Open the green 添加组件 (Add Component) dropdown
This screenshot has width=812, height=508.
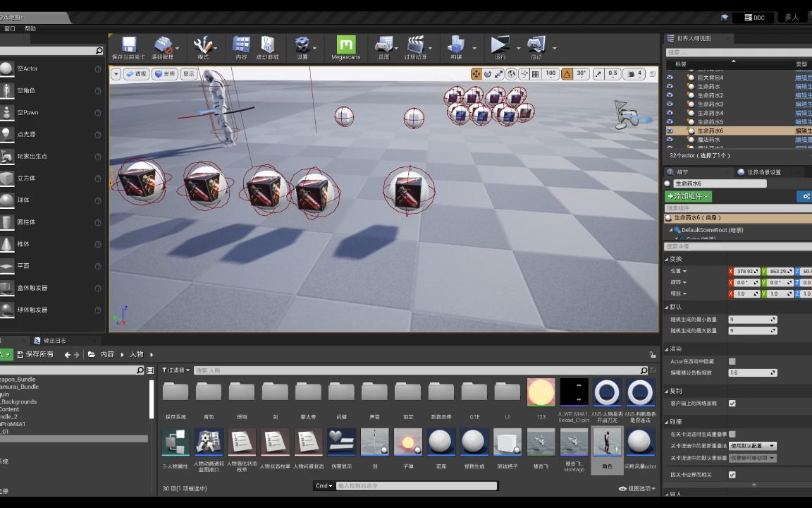(x=688, y=196)
